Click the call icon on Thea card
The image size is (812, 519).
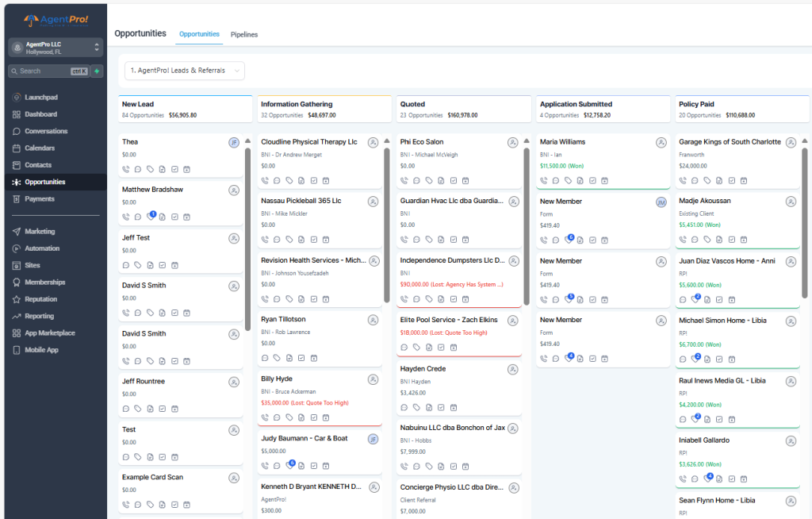[126, 170]
